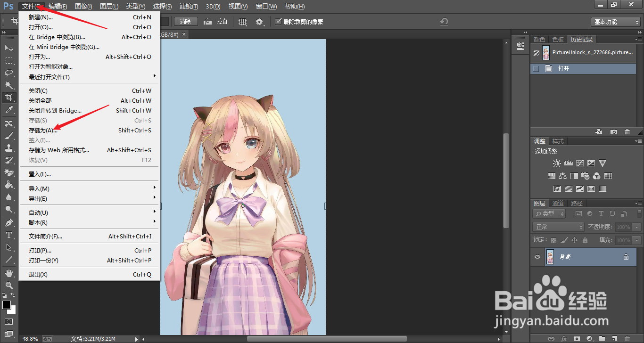Open crop overlay grid options

243,22
